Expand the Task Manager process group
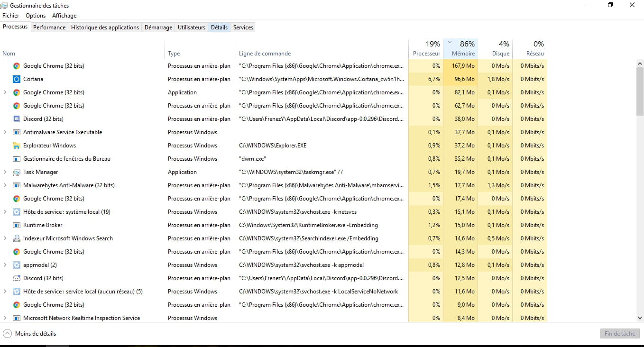Image resolution: width=644 pixels, height=347 pixels. pyautogui.click(x=5, y=172)
